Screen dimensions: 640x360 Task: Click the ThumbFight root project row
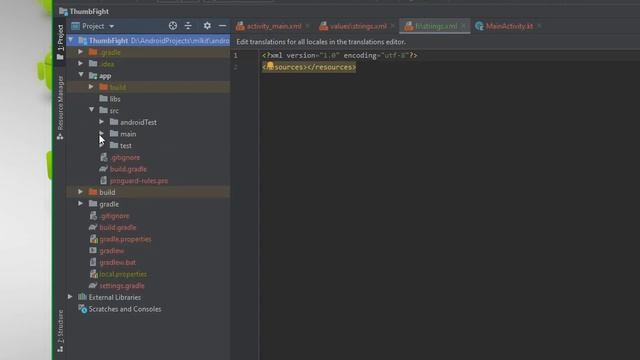tap(148, 40)
